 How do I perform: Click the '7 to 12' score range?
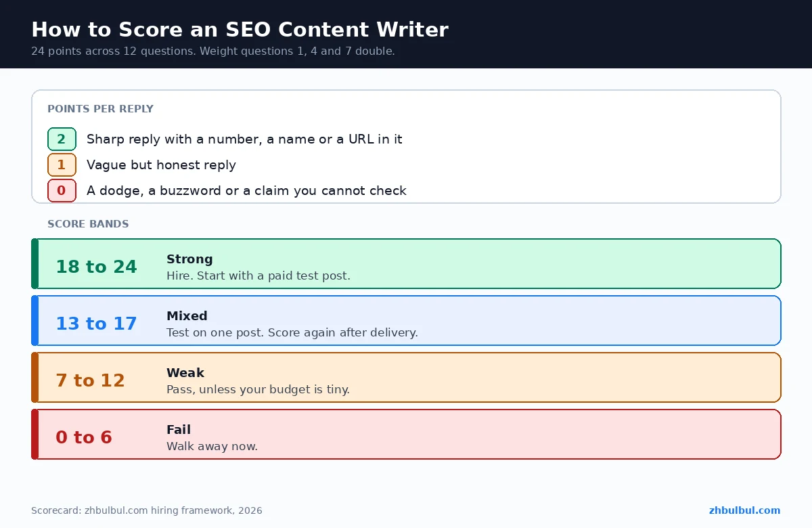[90, 380]
